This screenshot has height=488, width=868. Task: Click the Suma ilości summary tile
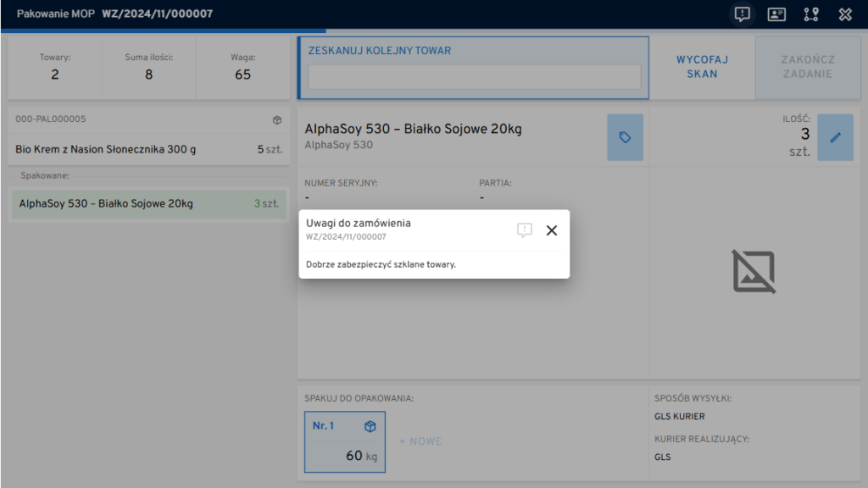click(x=148, y=67)
